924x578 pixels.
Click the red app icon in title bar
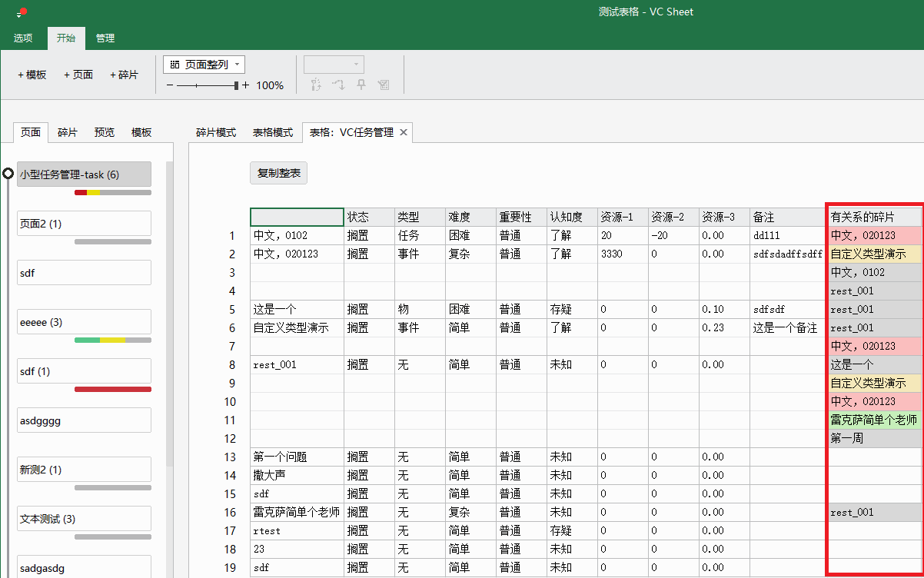click(x=22, y=12)
